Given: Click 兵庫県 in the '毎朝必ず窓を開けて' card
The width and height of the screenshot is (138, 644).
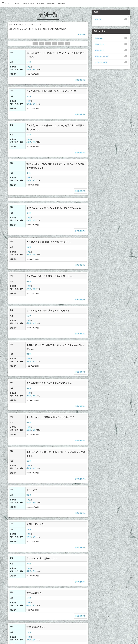Looking at the screenshot, I should 29,361.
